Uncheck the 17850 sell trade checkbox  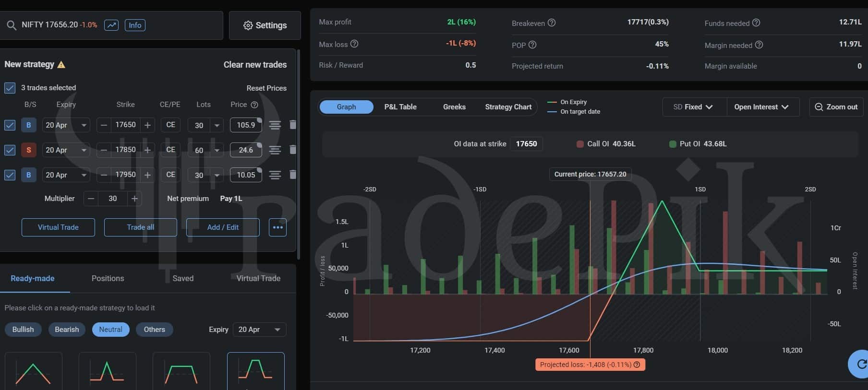pyautogui.click(x=10, y=150)
